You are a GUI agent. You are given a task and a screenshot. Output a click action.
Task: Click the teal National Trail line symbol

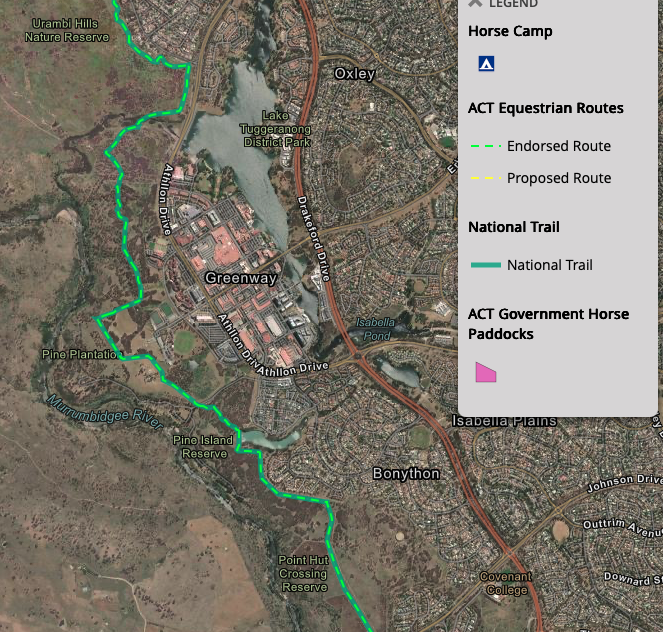click(485, 265)
